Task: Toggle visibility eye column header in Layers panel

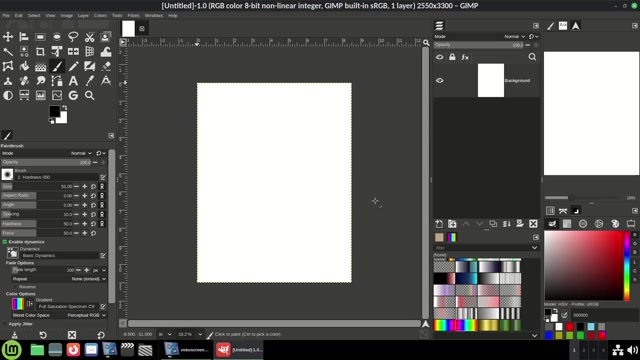Action: 440,57
